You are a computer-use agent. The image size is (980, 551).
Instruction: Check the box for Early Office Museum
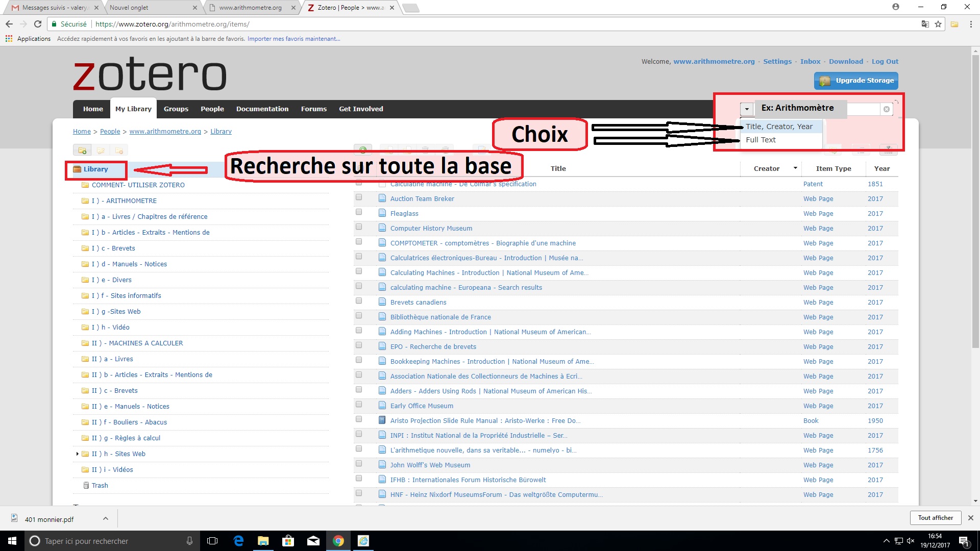tap(359, 405)
